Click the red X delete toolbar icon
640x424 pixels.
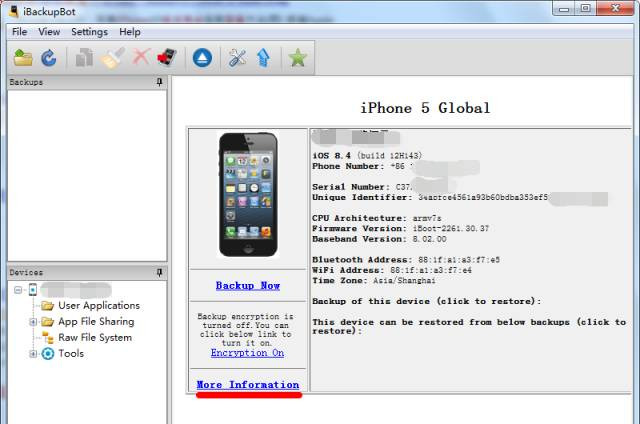click(x=141, y=57)
